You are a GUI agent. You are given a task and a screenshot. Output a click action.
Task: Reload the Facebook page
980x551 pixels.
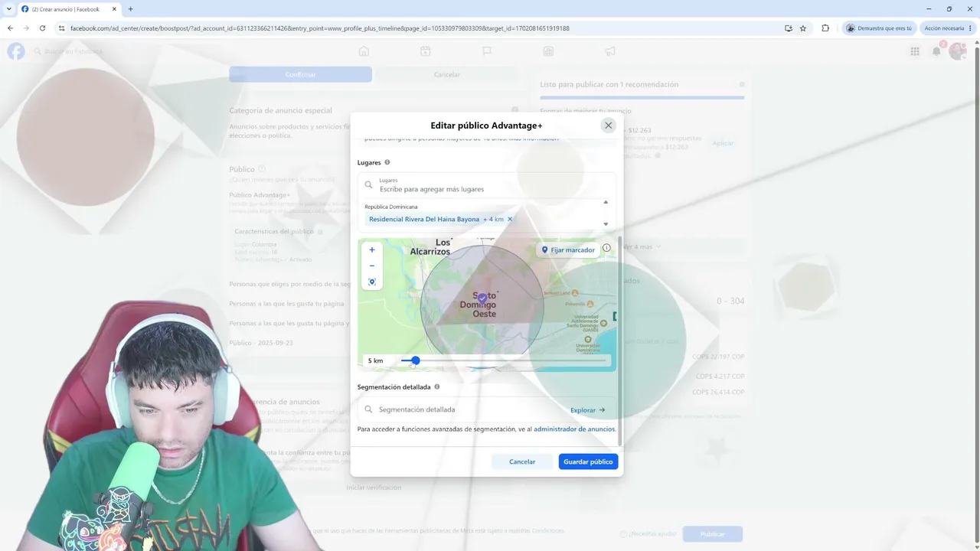pyautogui.click(x=42, y=28)
